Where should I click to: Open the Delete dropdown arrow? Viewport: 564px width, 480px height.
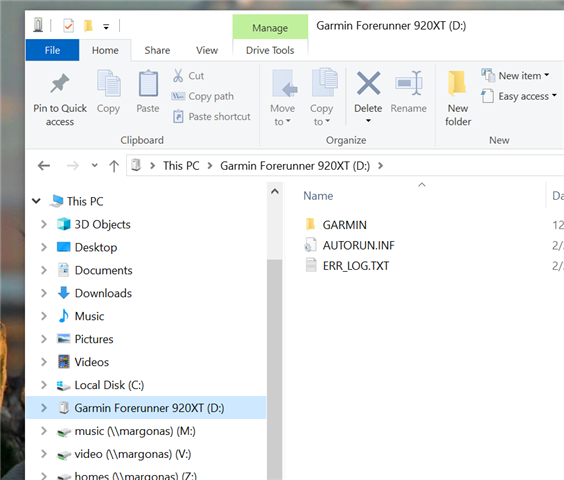[x=368, y=121]
